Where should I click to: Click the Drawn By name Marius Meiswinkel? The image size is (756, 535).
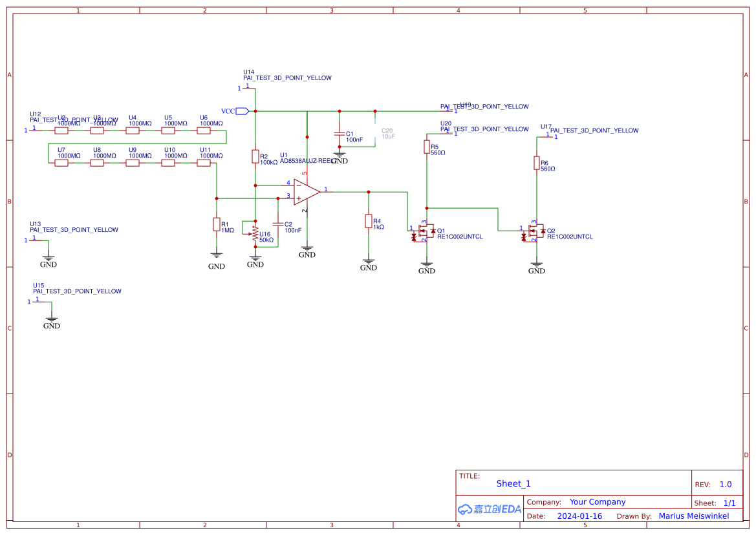coord(695,516)
